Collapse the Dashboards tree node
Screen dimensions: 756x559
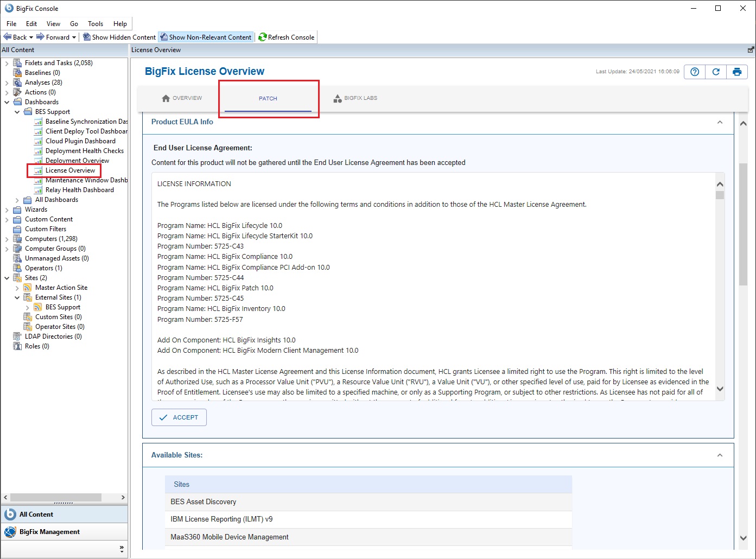click(7, 102)
